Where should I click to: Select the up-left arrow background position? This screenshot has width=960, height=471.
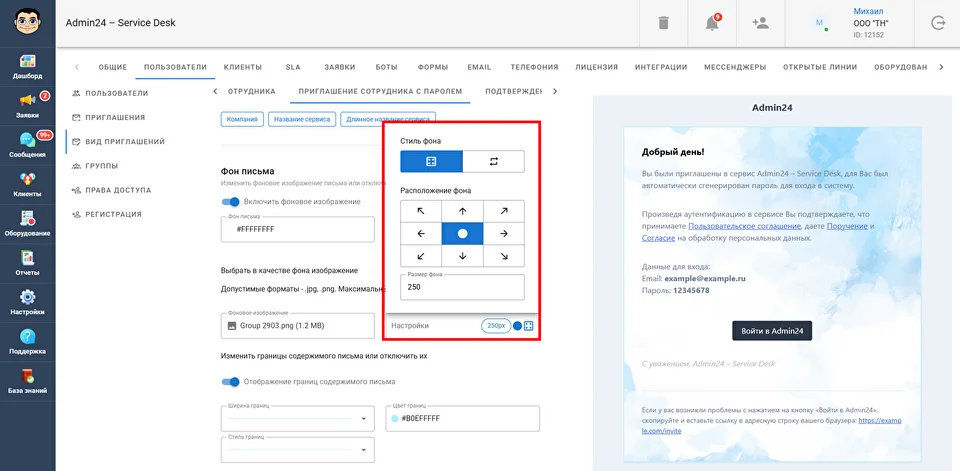point(421,211)
